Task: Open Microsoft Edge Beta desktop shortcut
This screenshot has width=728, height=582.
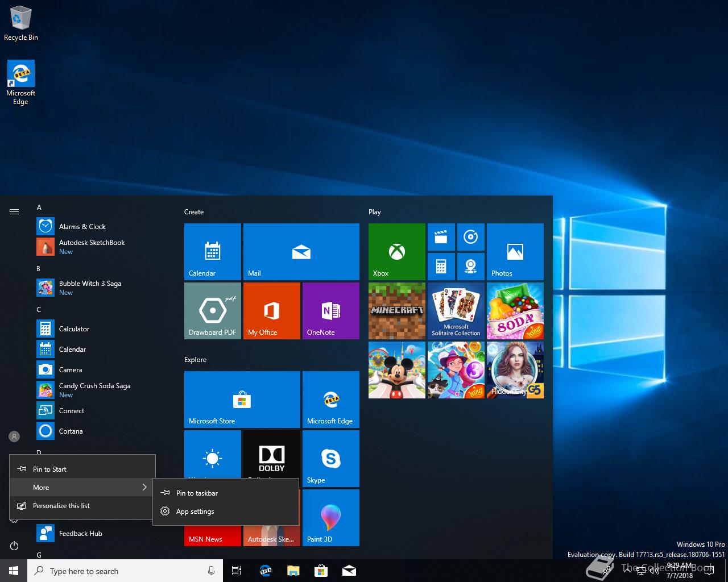Action: [x=21, y=83]
